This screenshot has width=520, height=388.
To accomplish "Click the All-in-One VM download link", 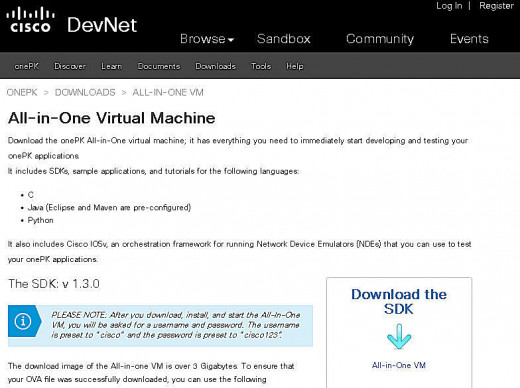I will [x=399, y=365].
